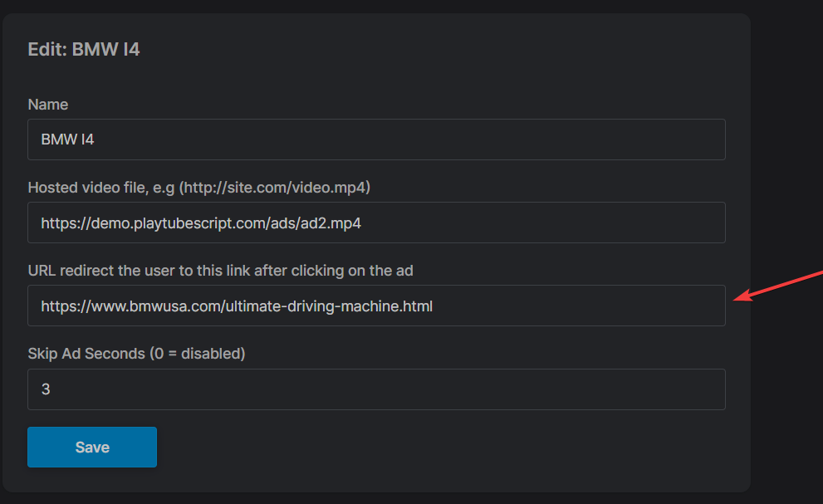This screenshot has height=504, width=823.
Task: Click "ultimate-driving-machine.html" in the redirect URL
Action: click(x=328, y=306)
